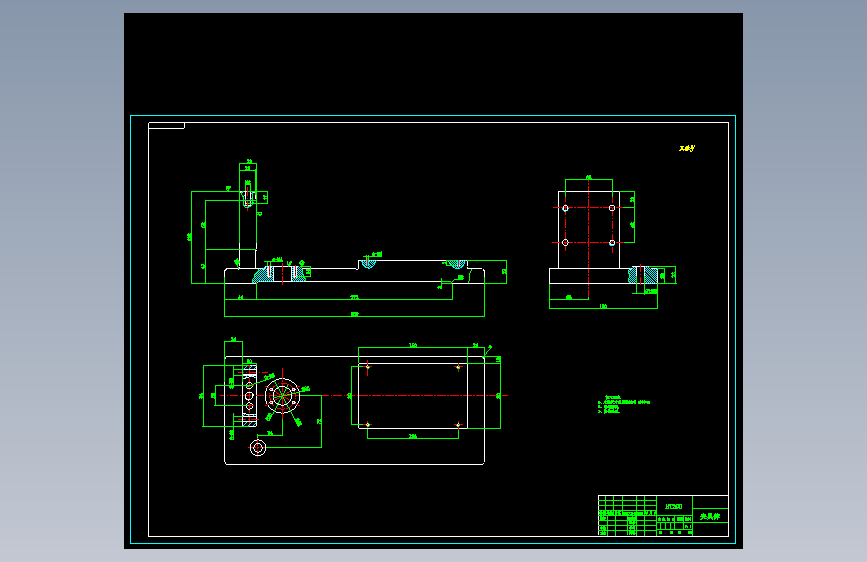The image size is (867, 562).
Task: Click the green technical requirements notes block
Action: (x=624, y=405)
